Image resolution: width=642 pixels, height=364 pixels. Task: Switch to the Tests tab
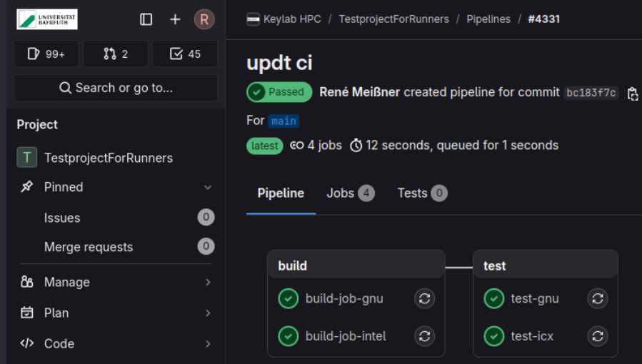click(421, 193)
